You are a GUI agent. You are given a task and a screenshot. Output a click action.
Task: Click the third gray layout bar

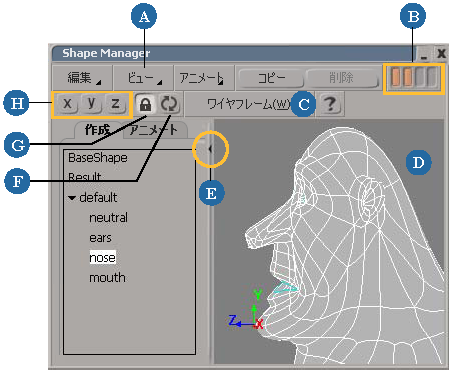(x=420, y=77)
